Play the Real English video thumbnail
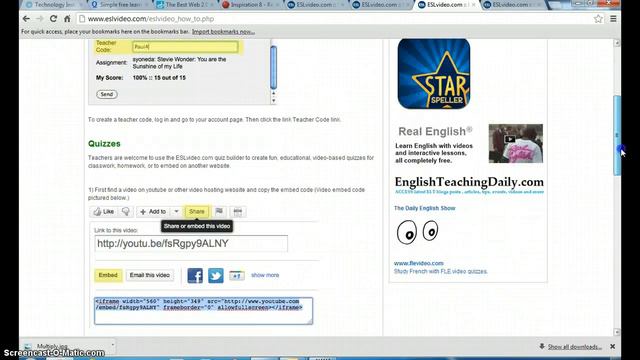 point(516,143)
